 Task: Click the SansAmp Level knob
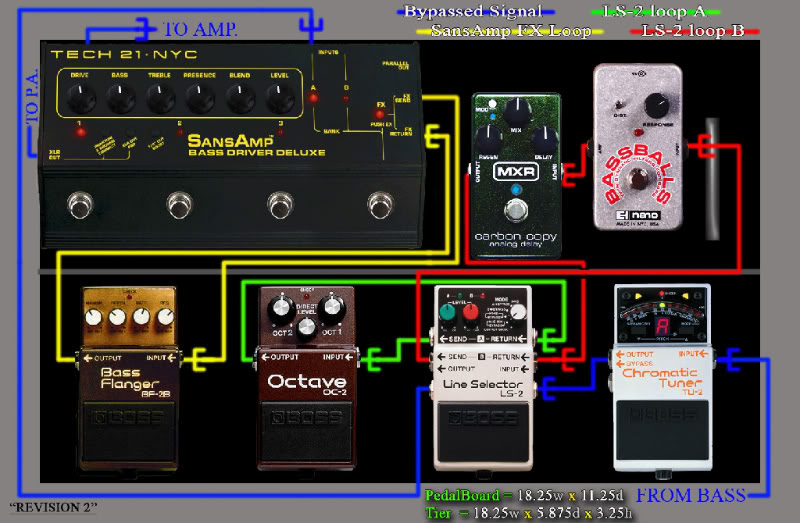279,98
